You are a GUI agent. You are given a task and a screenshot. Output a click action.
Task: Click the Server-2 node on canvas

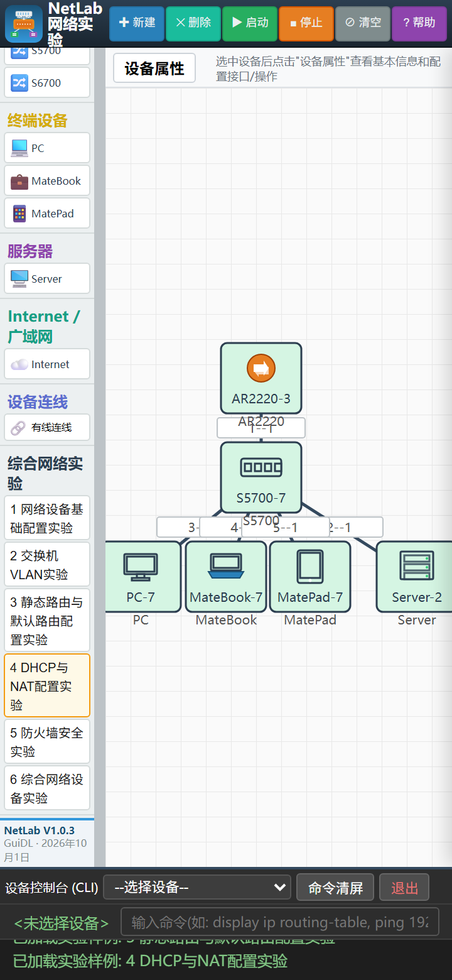(416, 577)
